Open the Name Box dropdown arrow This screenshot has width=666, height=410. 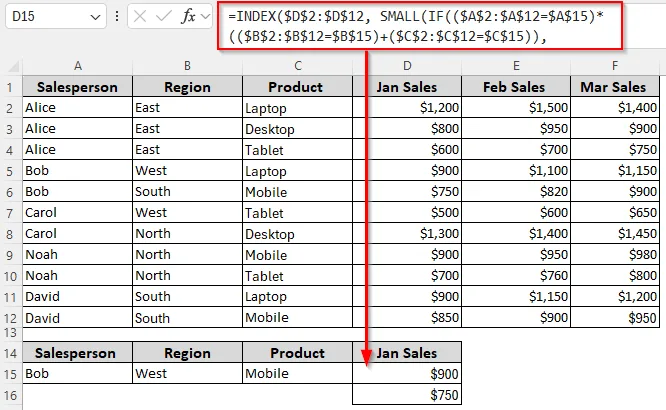95,17
